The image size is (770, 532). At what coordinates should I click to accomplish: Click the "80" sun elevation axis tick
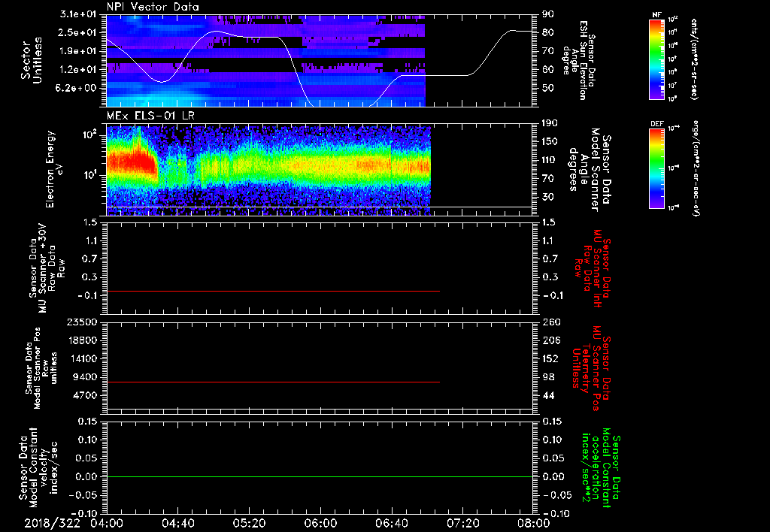[548, 32]
